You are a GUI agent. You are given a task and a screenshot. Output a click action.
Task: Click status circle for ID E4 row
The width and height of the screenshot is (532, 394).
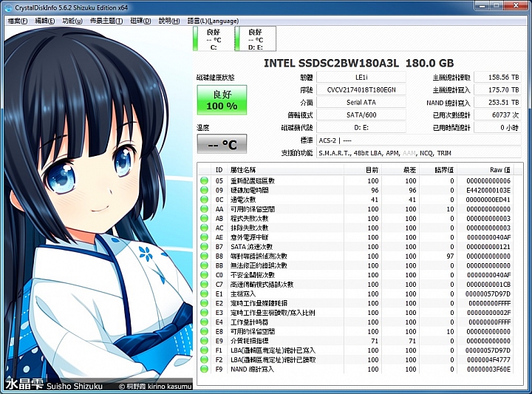[x=204, y=322]
